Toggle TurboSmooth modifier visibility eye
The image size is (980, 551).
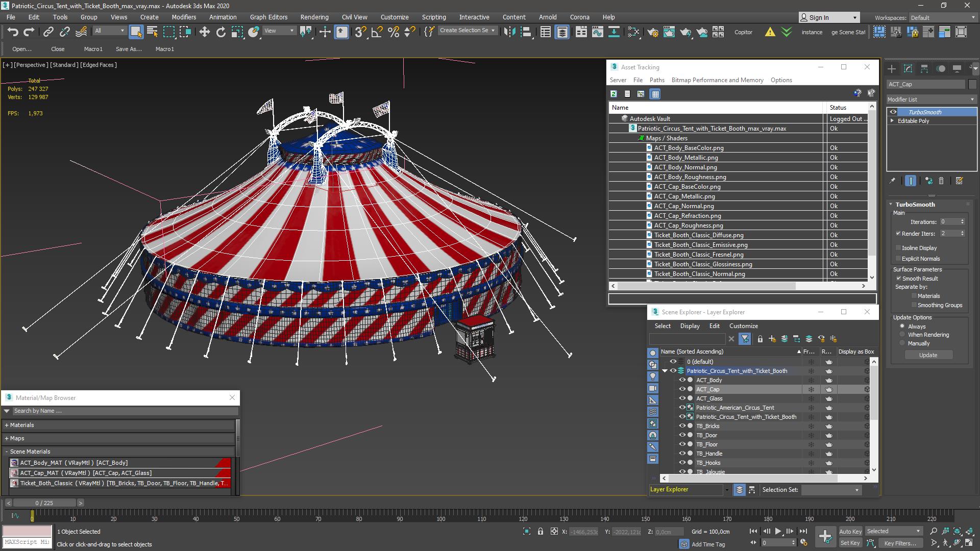click(893, 112)
